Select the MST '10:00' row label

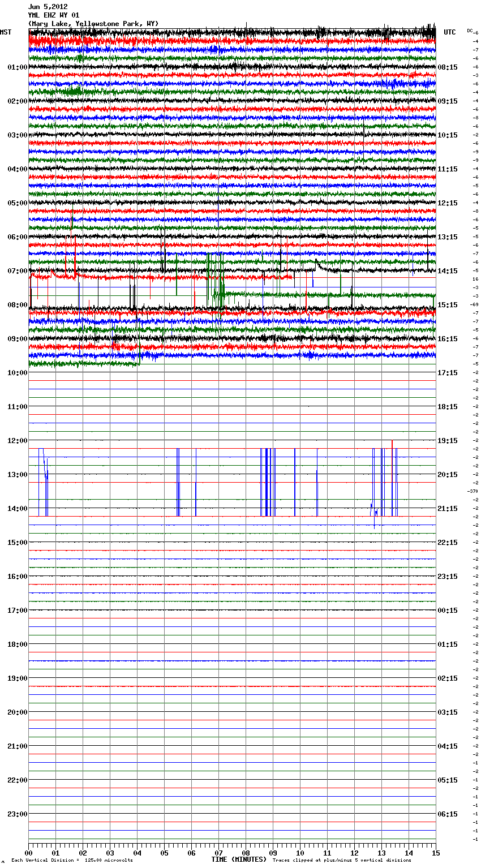(18, 373)
